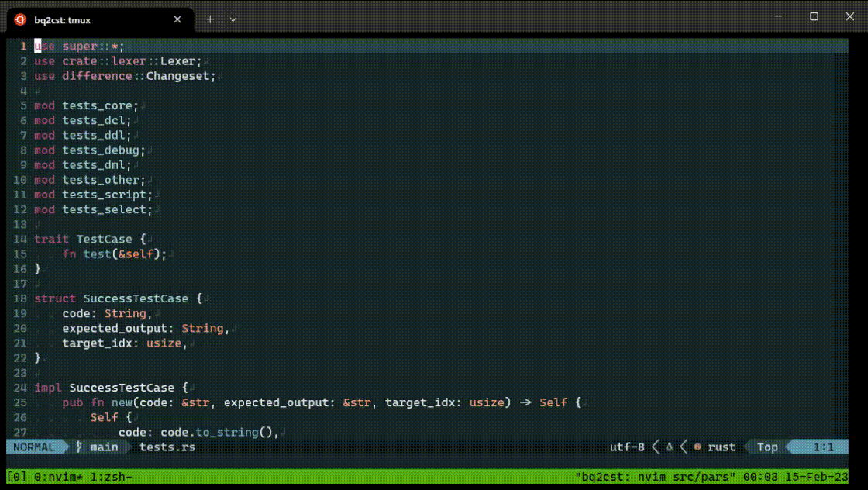Image resolution: width=868 pixels, height=490 pixels.
Task: Click 'code.to_string()' on line 27
Action: [x=217, y=432]
